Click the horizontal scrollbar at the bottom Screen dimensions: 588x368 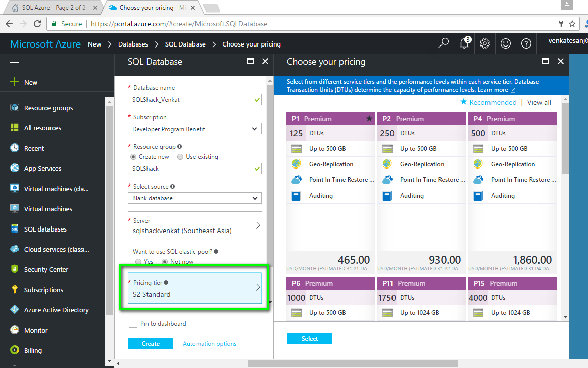pos(353,363)
